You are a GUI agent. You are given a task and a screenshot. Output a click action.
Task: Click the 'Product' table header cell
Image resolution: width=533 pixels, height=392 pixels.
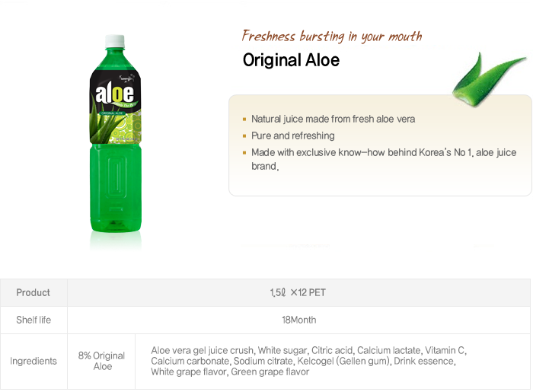click(x=34, y=292)
